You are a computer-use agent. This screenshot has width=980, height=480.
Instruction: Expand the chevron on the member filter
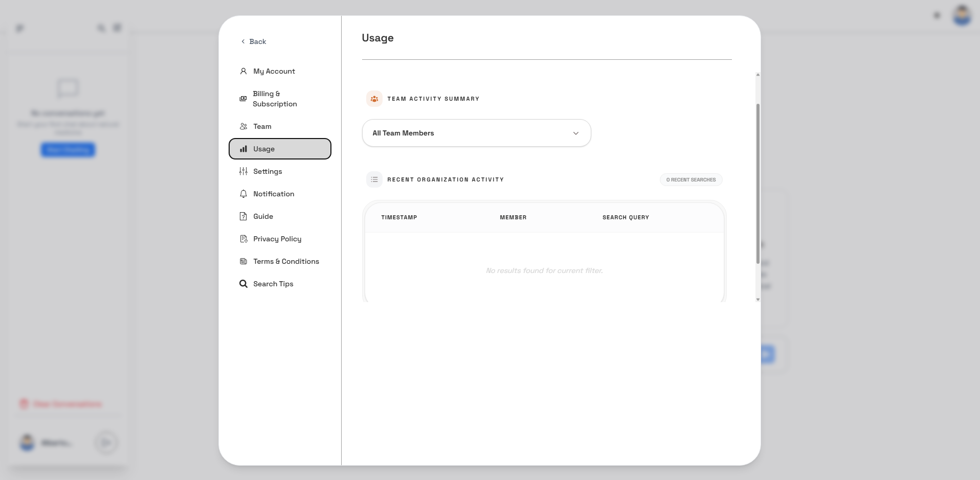tap(576, 133)
